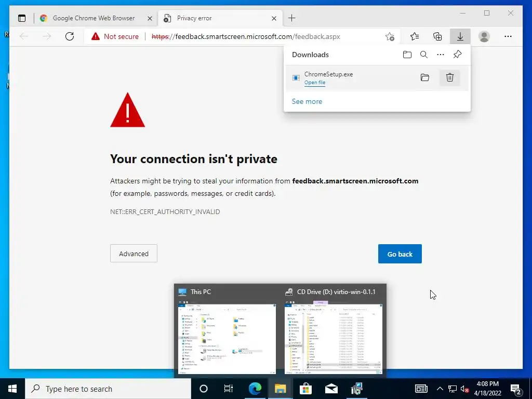Open more options in Downloads panel
The width and height of the screenshot is (532, 399).
pyautogui.click(x=441, y=55)
